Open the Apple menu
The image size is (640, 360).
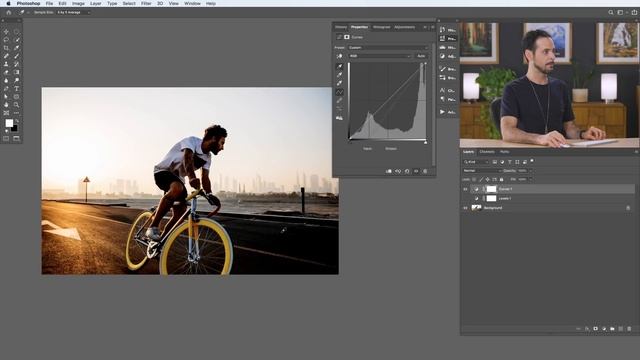tap(8, 3)
